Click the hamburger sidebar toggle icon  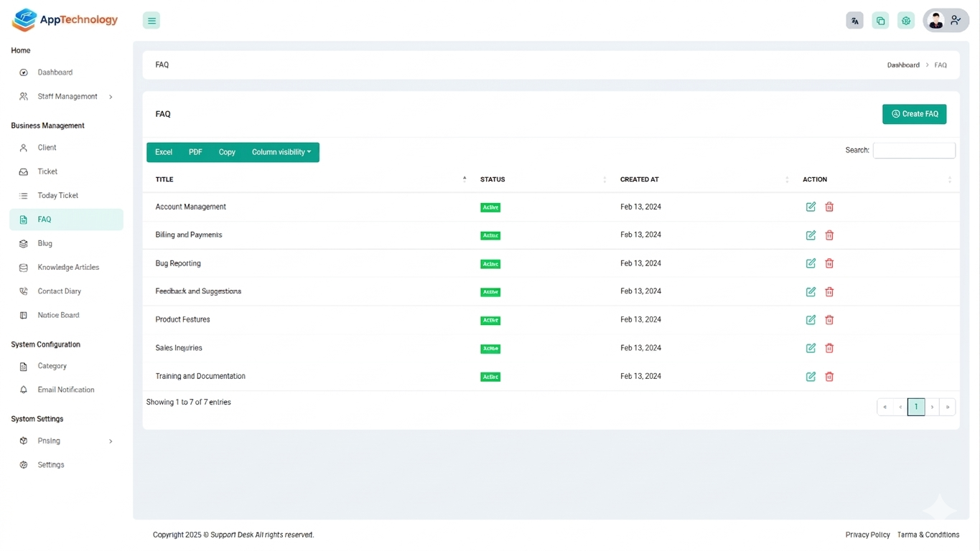click(151, 21)
